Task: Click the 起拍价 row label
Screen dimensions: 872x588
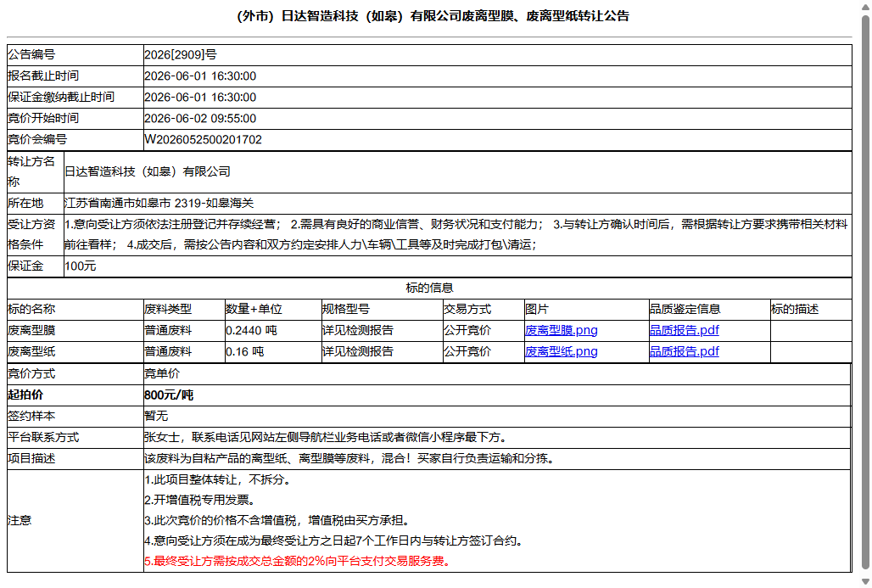Action: point(25,395)
